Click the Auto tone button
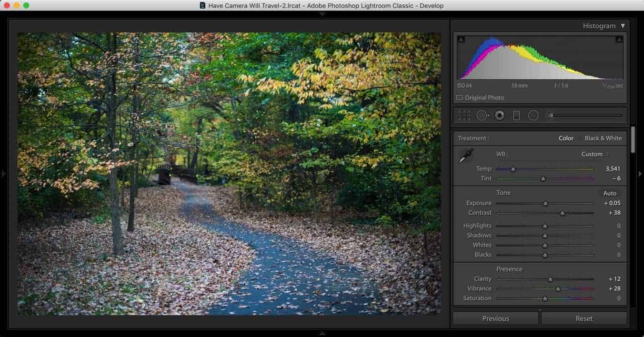Screen dimensions: 644x337 (610, 193)
